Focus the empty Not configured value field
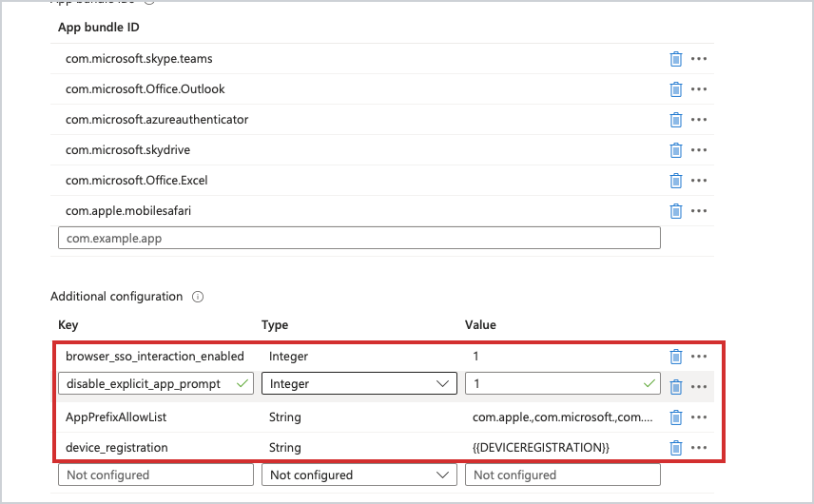Image resolution: width=814 pixels, height=504 pixels. click(x=563, y=475)
